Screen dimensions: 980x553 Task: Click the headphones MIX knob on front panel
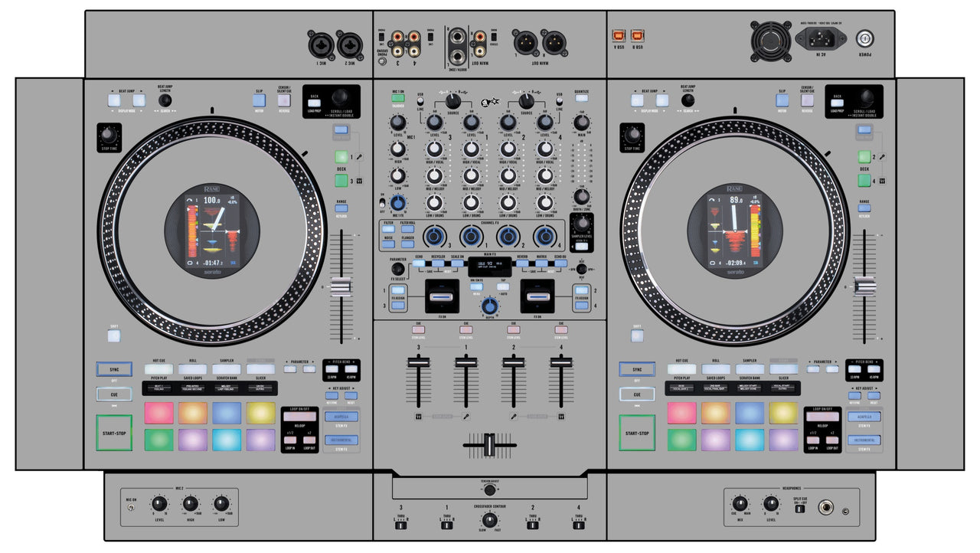740,504
